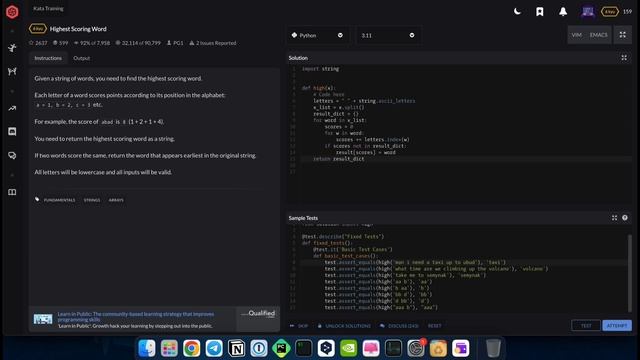Expand the Solution panel
This screenshot has width=640, height=360.
click(x=624, y=58)
